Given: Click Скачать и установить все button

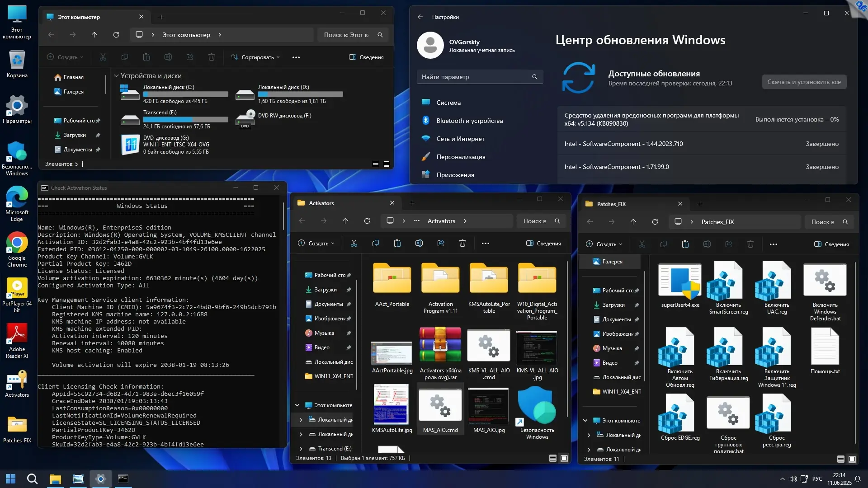Looking at the screenshot, I should 804,82.
